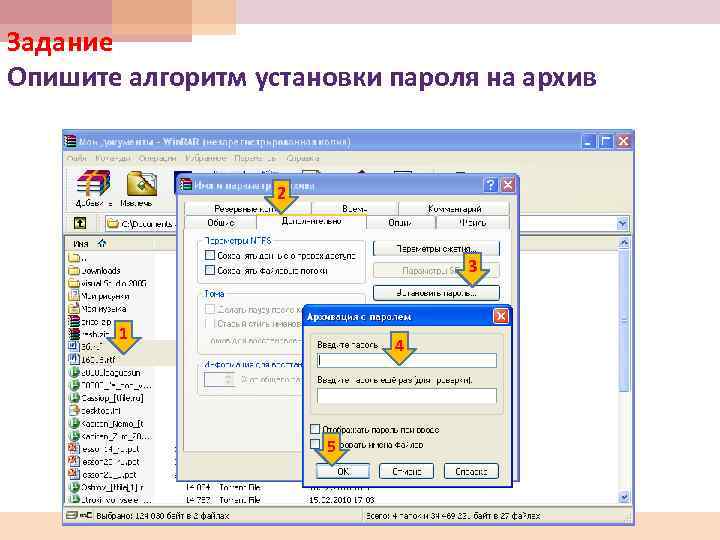Switch to the Опции tab
This screenshot has height=540, width=720.
click(400, 223)
